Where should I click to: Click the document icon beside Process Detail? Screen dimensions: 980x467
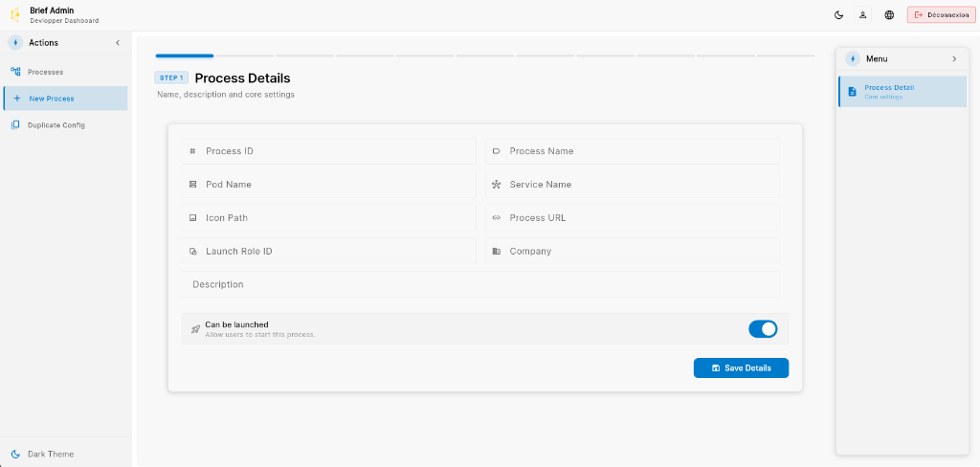(852, 91)
